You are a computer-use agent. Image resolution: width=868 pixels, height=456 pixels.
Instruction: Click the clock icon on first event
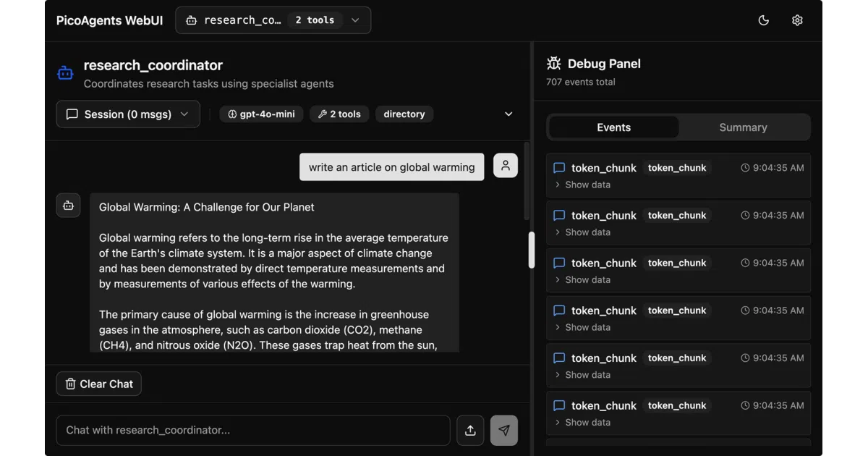click(745, 168)
